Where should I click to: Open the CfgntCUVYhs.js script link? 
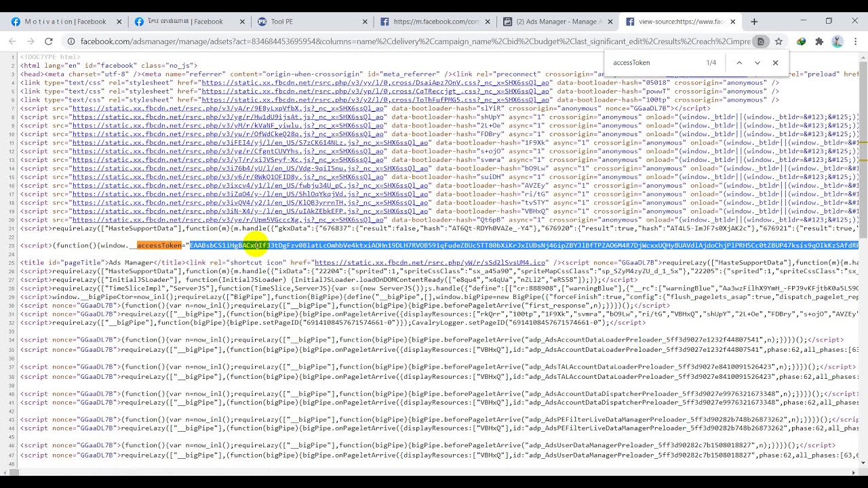(x=229, y=151)
